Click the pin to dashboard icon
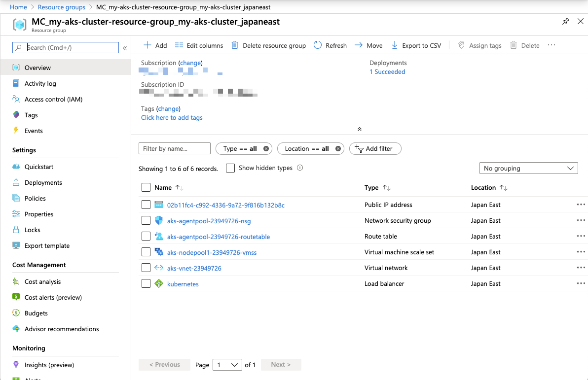The image size is (588, 380). click(565, 21)
